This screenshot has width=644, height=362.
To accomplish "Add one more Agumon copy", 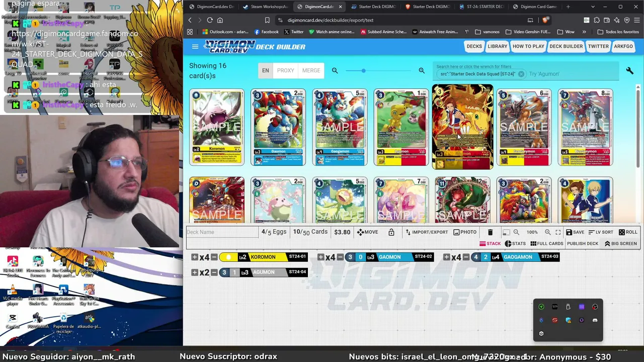I will 195,273.
